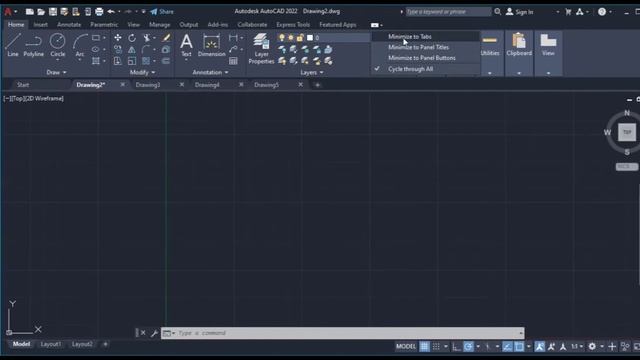Open the Drawing3 file tab
This screenshot has width=640, height=360.
pos(148,85)
